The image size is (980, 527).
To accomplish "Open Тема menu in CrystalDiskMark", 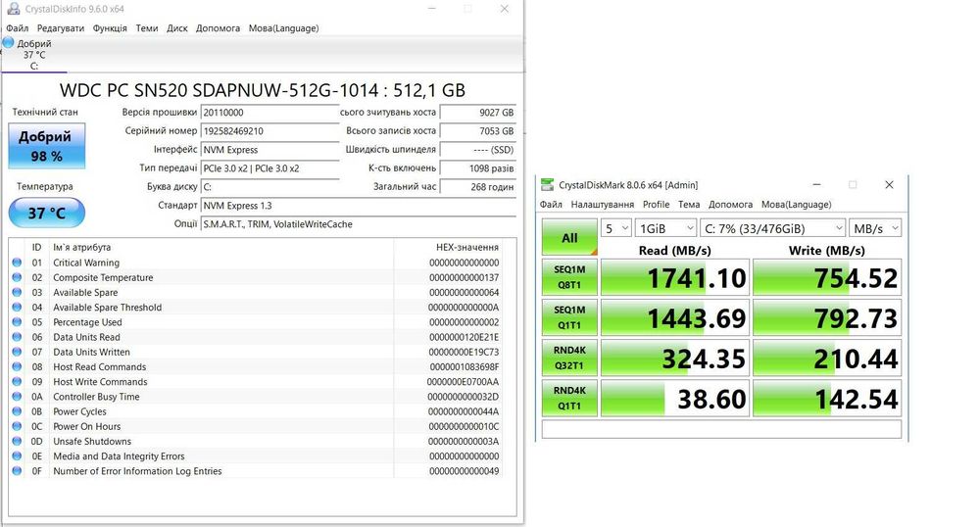I will click(x=689, y=204).
